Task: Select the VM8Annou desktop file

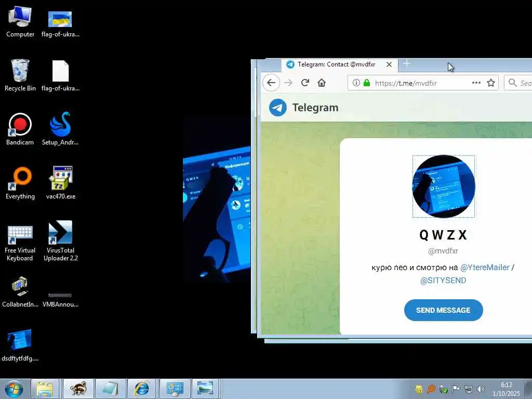Action: (x=60, y=300)
